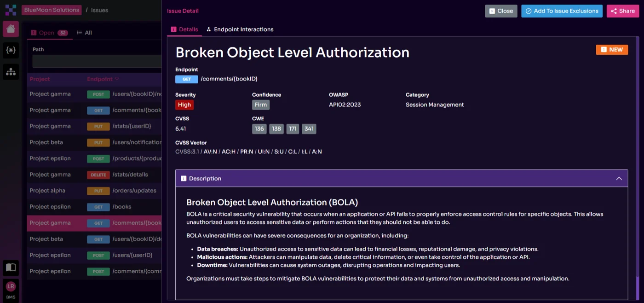This screenshot has height=303, width=644.
Task: Open the documentation book icon in the sidebar
Action: point(11,267)
